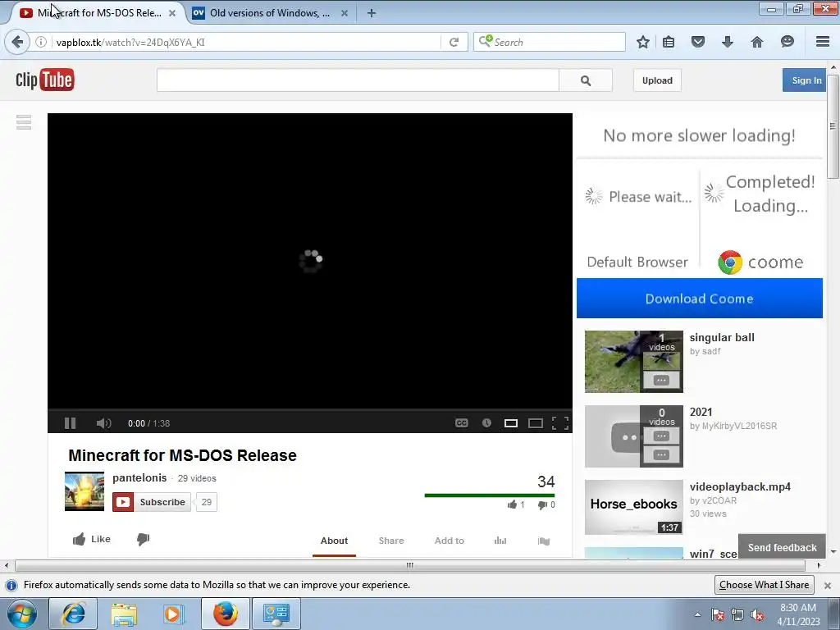Click the Sign In button
This screenshot has height=630, width=840.
pos(804,80)
